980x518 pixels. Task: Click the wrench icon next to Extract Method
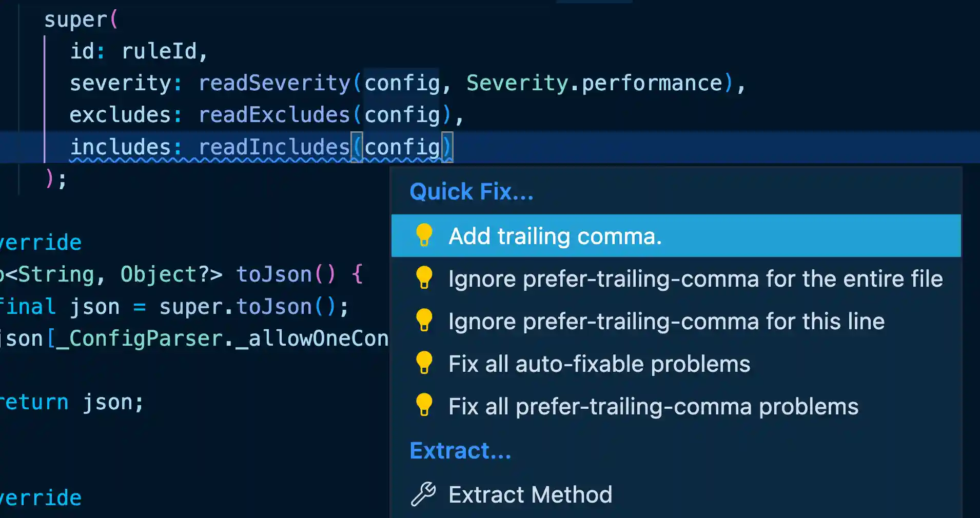click(x=423, y=494)
